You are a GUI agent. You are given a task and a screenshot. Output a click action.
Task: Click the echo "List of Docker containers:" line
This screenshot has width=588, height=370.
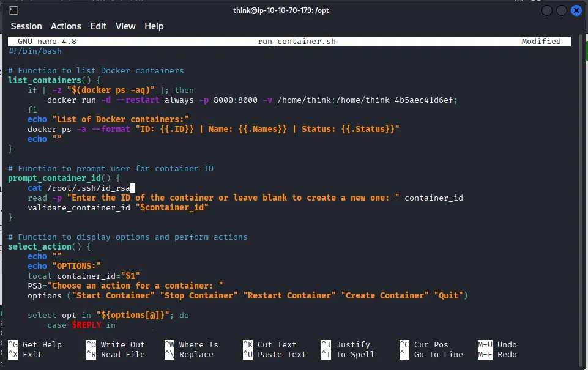[x=108, y=119]
